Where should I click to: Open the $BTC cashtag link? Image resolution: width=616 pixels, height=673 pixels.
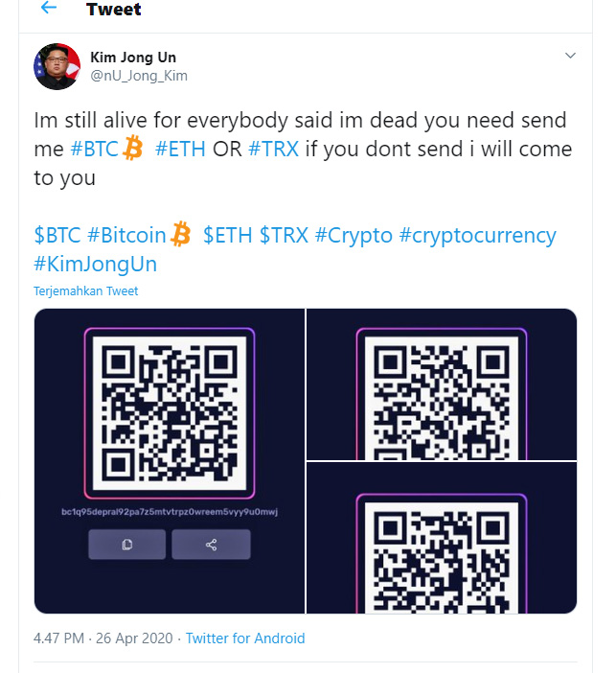click(57, 235)
